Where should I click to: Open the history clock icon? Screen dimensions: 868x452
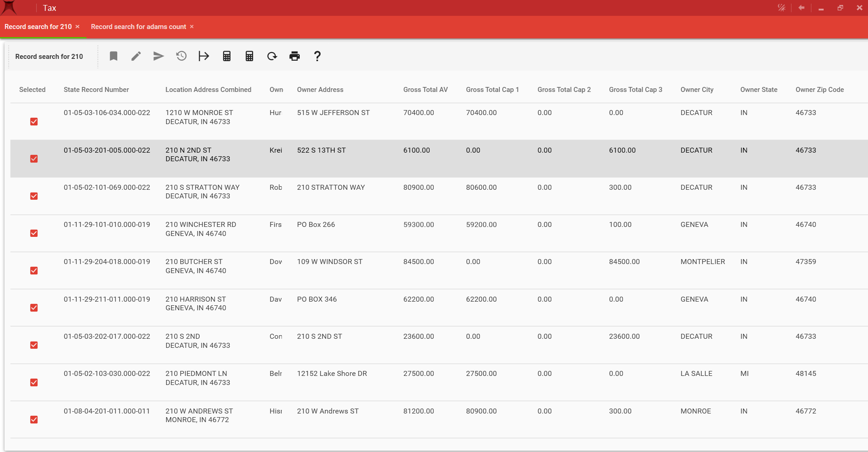click(181, 56)
